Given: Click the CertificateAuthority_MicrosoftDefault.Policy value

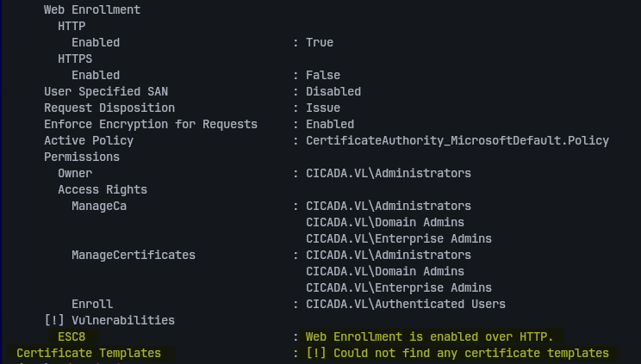Looking at the screenshot, I should pyautogui.click(x=457, y=140).
